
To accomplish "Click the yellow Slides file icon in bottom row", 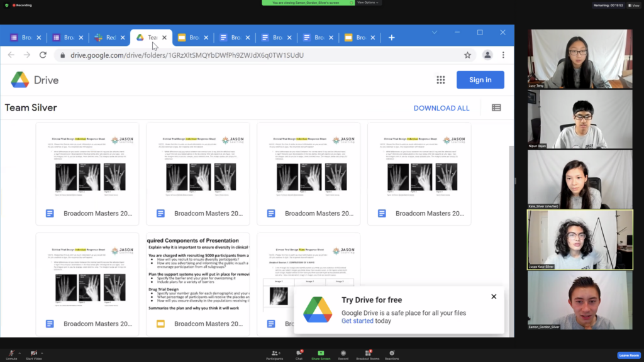I will coord(160,324).
